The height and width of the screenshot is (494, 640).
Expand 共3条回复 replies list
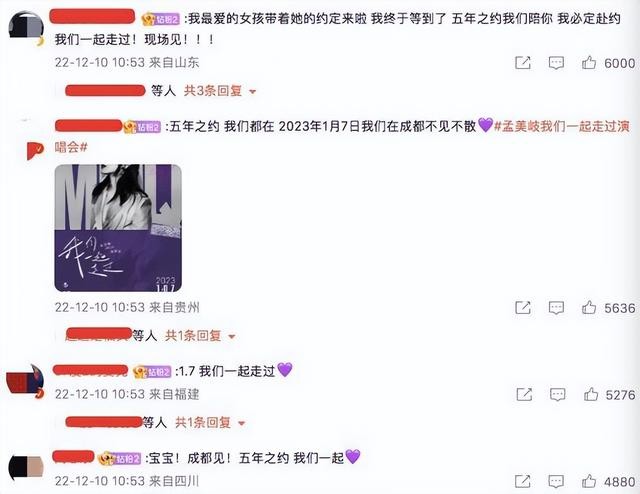[220, 91]
